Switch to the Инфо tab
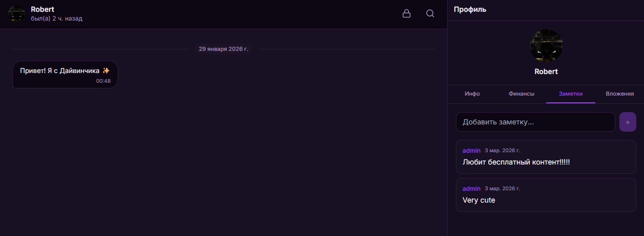Screen dimensions: 644x236 point(472,94)
